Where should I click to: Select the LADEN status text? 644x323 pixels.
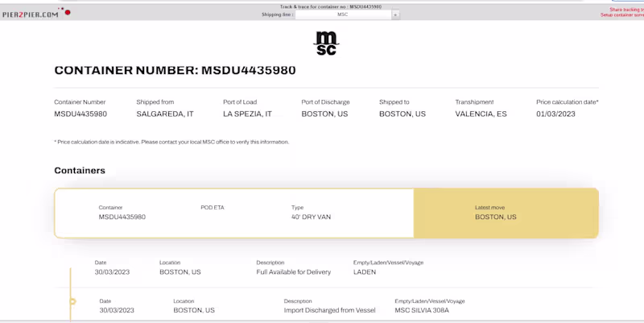pos(365,272)
